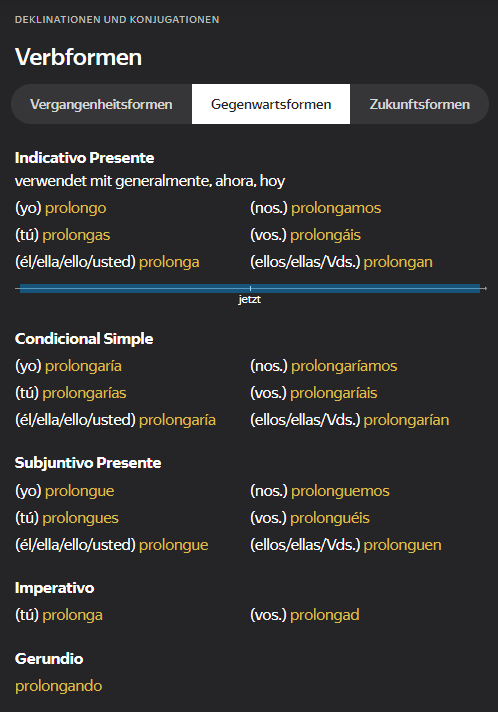Screen dimensions: 498x712
Task: Click the 'jetzt' marker on the timeline
Action: pyautogui.click(x=250, y=299)
